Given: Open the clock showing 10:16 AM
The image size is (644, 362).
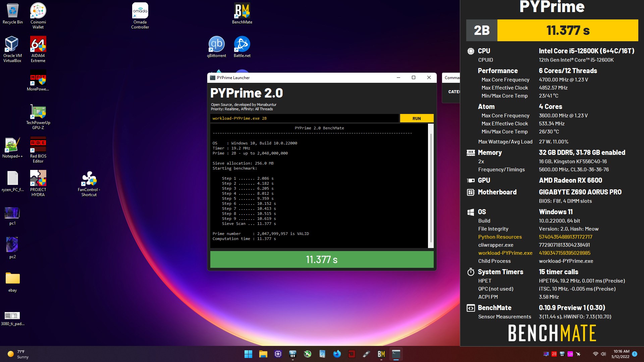Looking at the screenshot, I should (x=621, y=354).
